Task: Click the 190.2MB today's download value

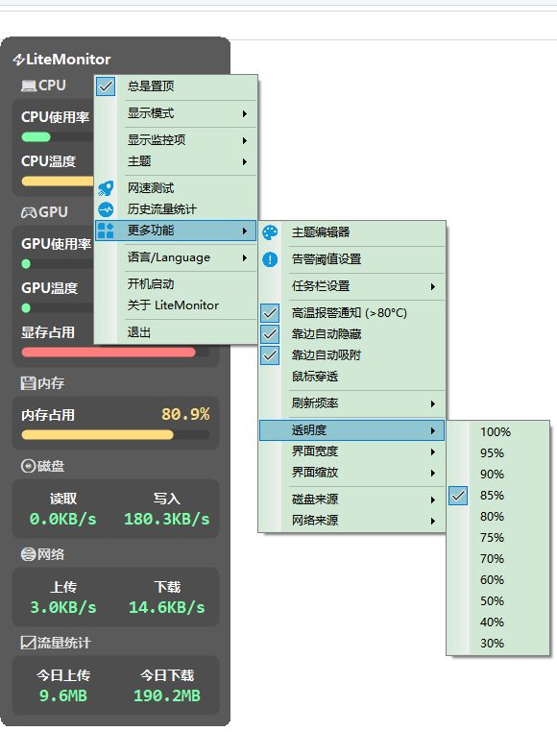Action: point(167,695)
